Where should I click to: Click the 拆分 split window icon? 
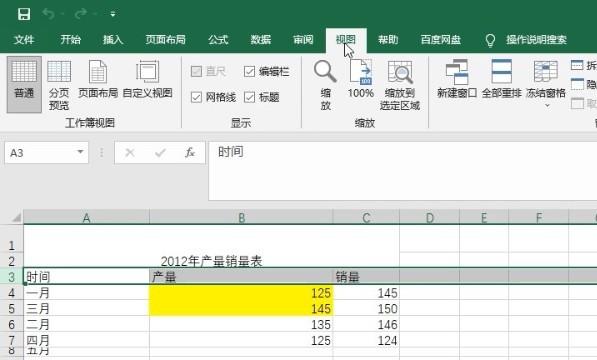point(577,65)
